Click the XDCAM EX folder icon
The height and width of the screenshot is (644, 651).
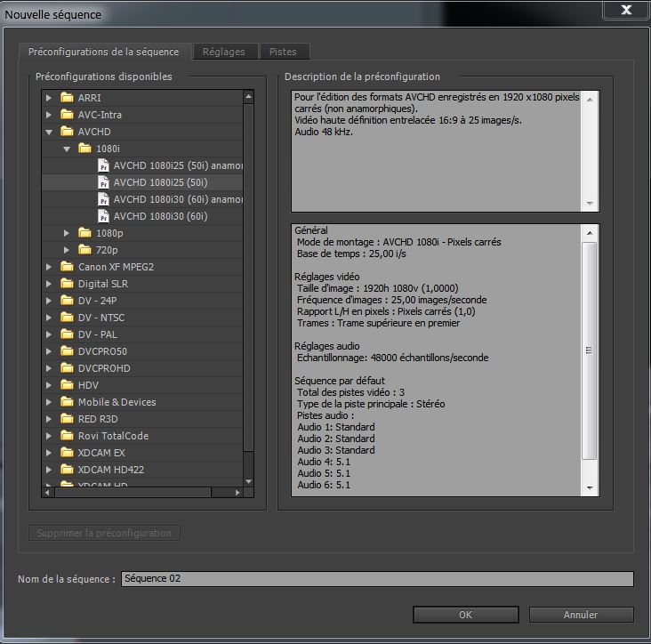pyautogui.click(x=67, y=453)
